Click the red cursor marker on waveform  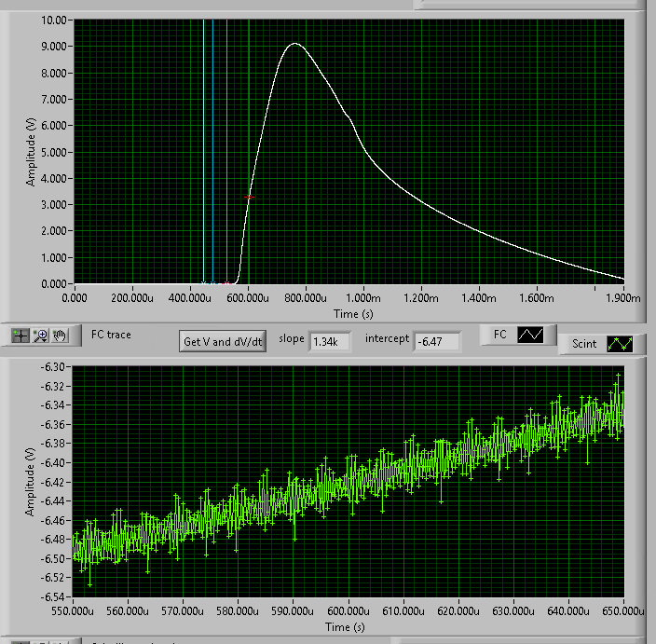pos(249,198)
